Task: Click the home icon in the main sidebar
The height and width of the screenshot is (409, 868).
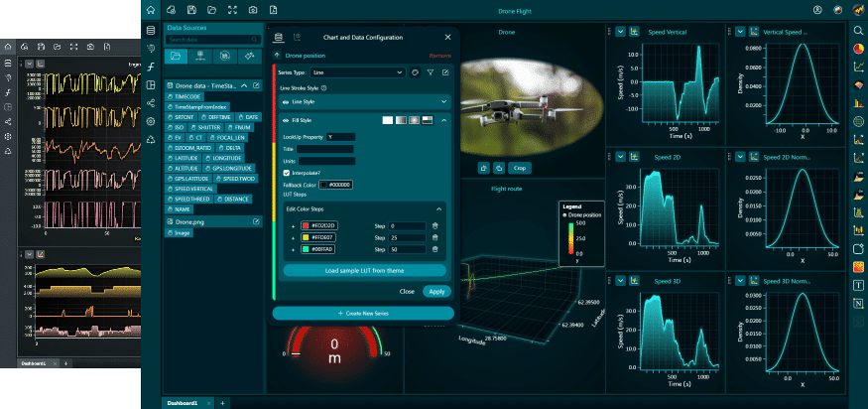Action: tap(150, 10)
